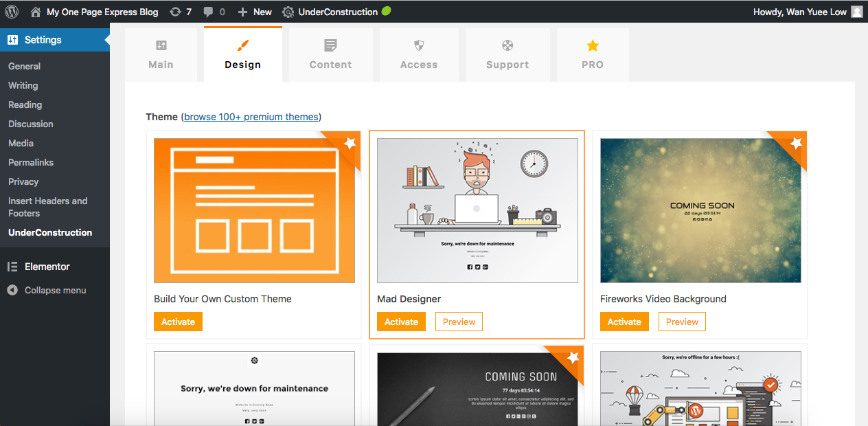Viewport: 868px width, 426px height.
Task: Click the PRO star icon
Action: (593, 45)
